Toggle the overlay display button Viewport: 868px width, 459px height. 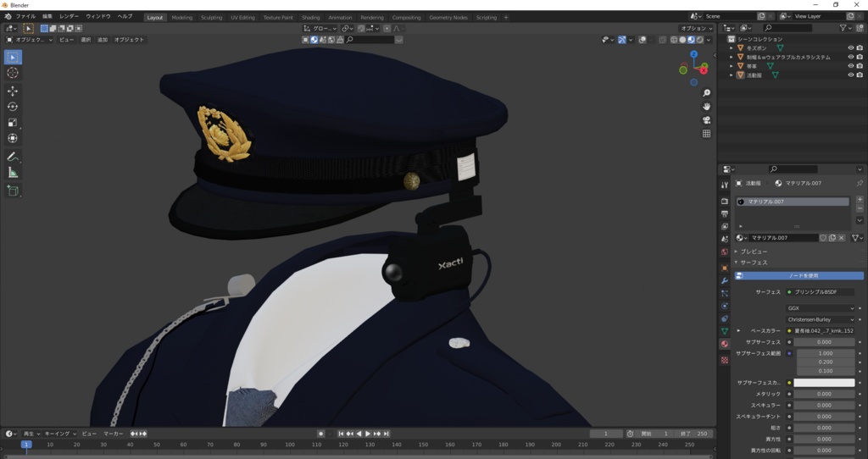click(643, 40)
